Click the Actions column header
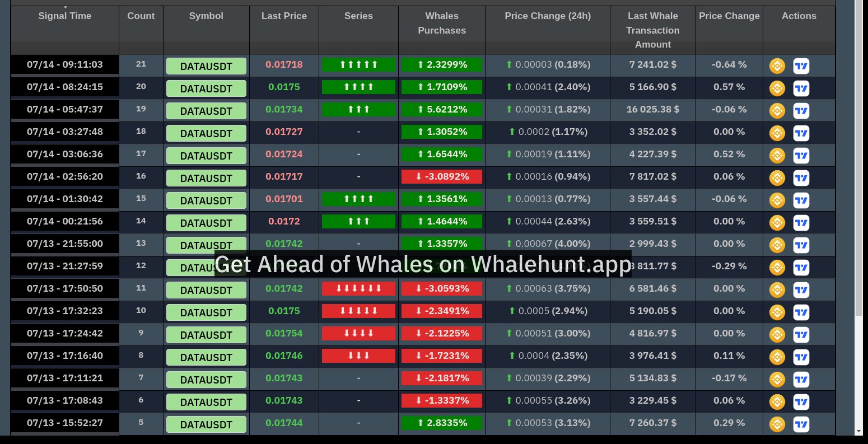The height and width of the screenshot is (444, 868). [799, 30]
